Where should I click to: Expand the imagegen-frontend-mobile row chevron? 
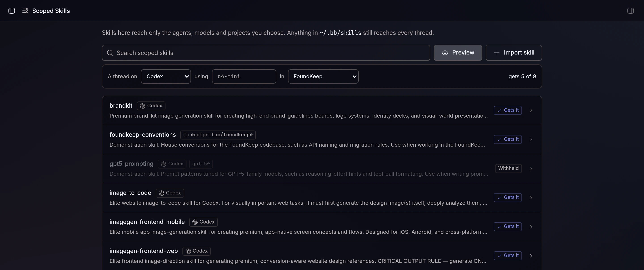pyautogui.click(x=531, y=226)
